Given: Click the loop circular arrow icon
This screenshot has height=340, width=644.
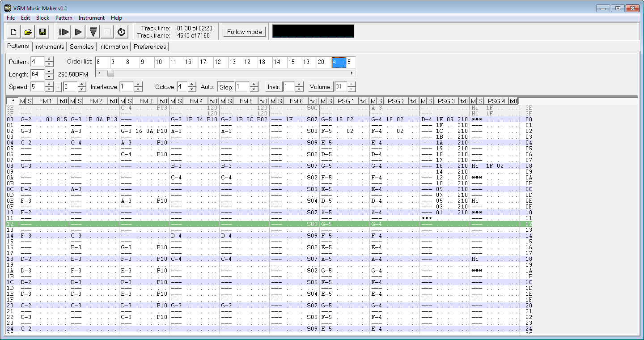Looking at the screenshot, I should tap(121, 32).
